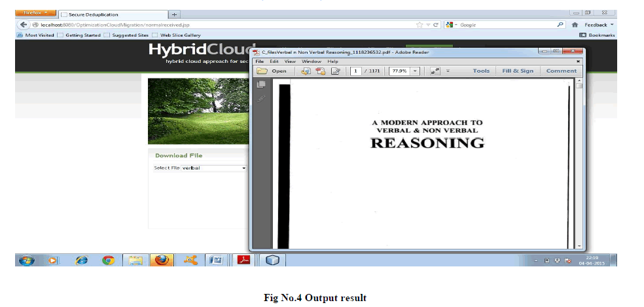644x307 pixels.
Task: Open the Window menu in Adobe Reader
Action: (312, 61)
